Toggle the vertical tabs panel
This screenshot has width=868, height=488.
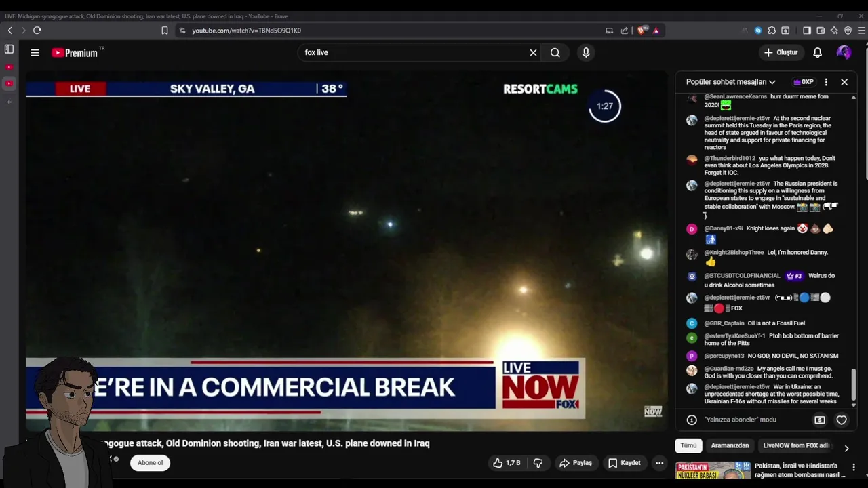click(x=9, y=49)
